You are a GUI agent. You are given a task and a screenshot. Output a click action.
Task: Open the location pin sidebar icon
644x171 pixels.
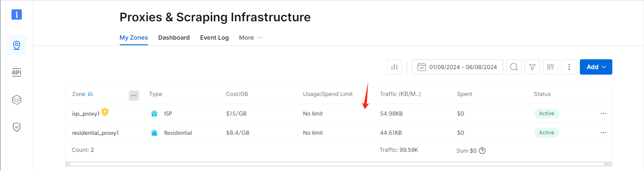pos(17,45)
